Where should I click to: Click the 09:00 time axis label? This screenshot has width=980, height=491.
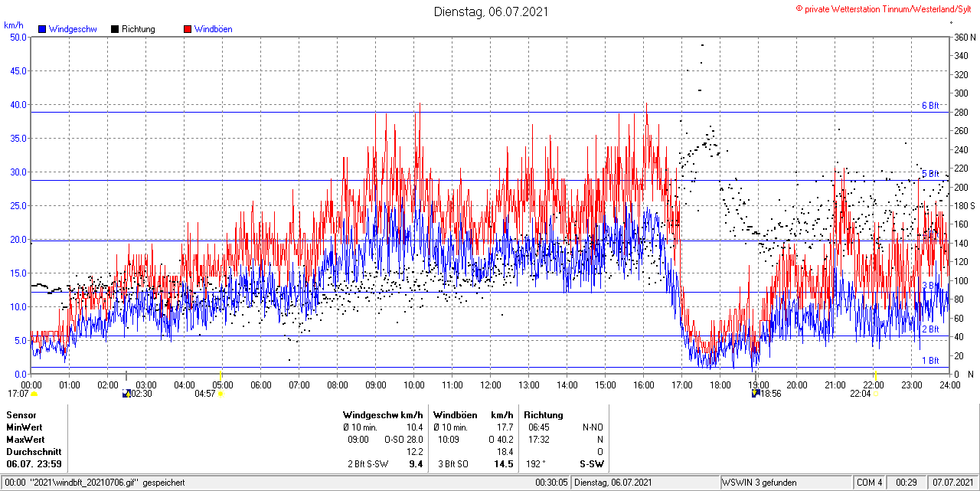click(x=376, y=385)
